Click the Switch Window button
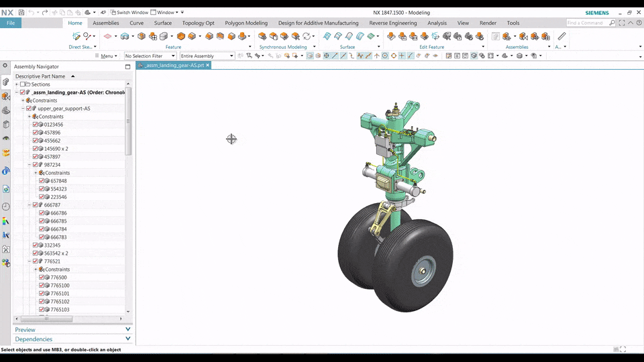 [129, 12]
